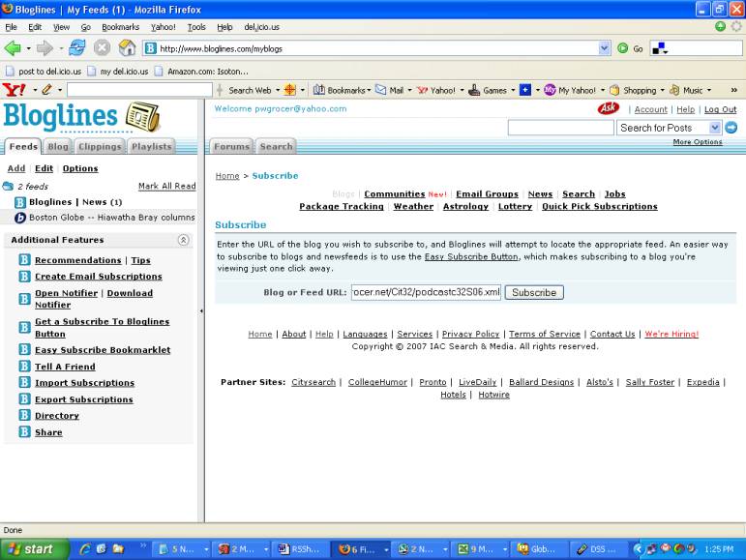
Task: Click the Shopping toolbar icon
Action: tap(614, 90)
